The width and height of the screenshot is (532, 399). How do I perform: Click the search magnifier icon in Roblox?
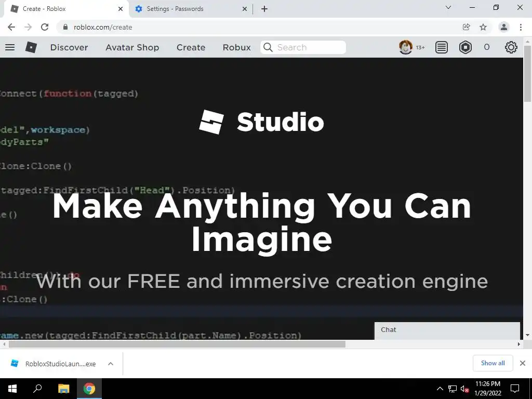(x=268, y=47)
